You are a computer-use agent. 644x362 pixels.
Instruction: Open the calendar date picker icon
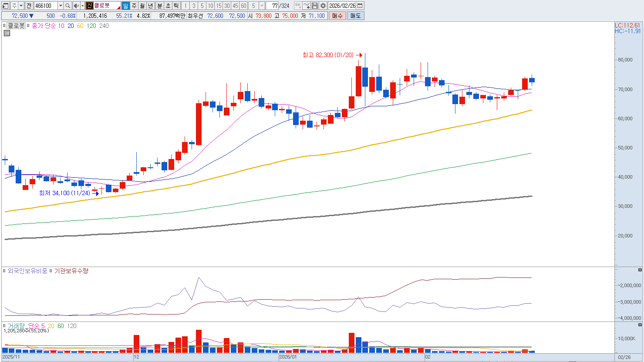pyautogui.click(x=360, y=6)
